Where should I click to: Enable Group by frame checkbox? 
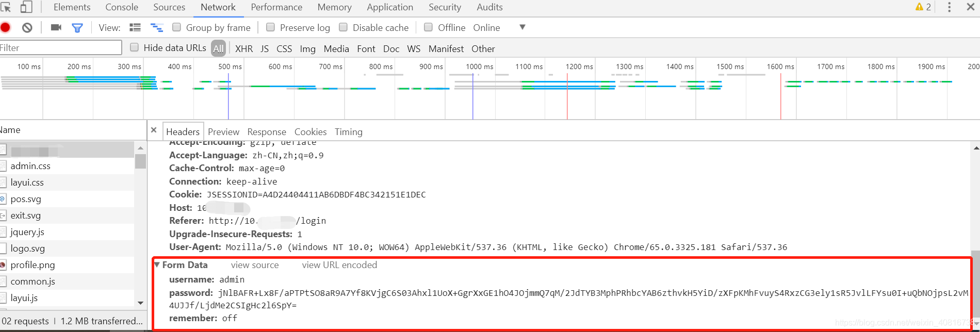(x=176, y=27)
